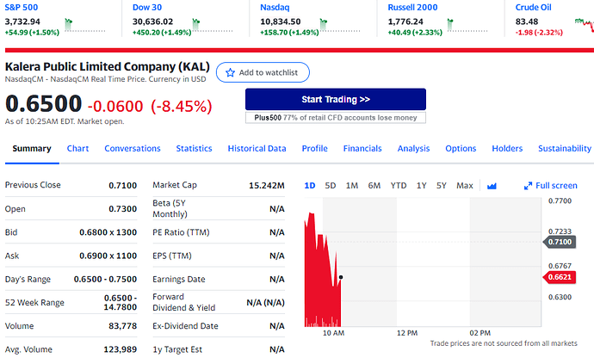Viewport: 594px width, 364px height.
Task: Open Dow 30 mini sparkline chart
Action: (x=213, y=25)
